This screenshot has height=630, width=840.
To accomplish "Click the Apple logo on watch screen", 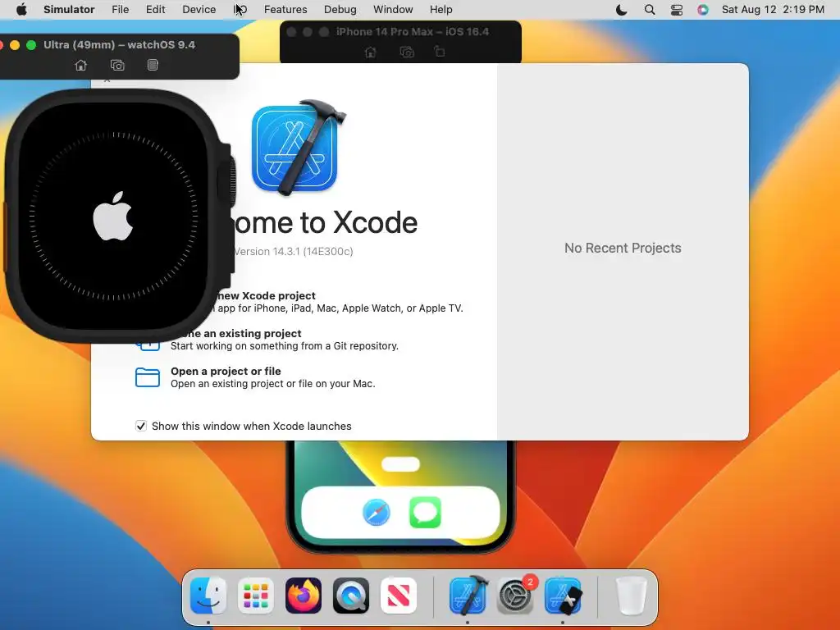I will pos(113,216).
